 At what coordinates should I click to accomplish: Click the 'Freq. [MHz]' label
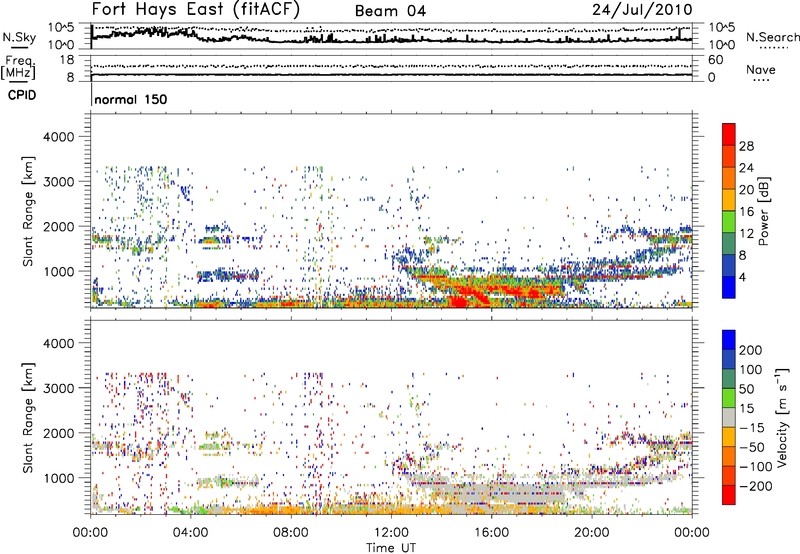(x=18, y=67)
